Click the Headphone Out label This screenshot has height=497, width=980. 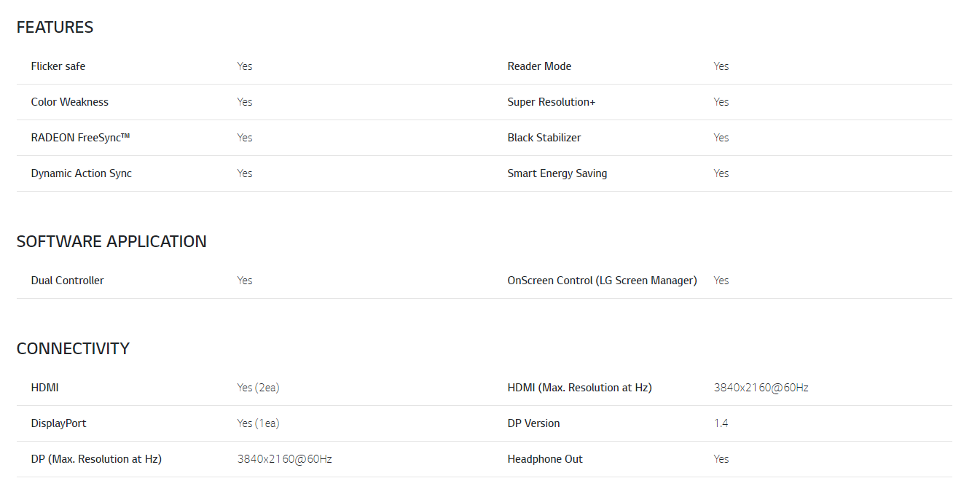pyautogui.click(x=545, y=459)
